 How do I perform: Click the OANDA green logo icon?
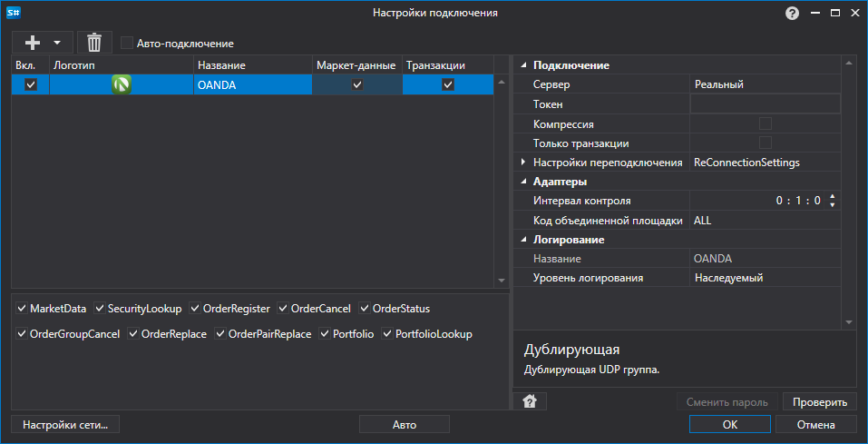coord(122,84)
